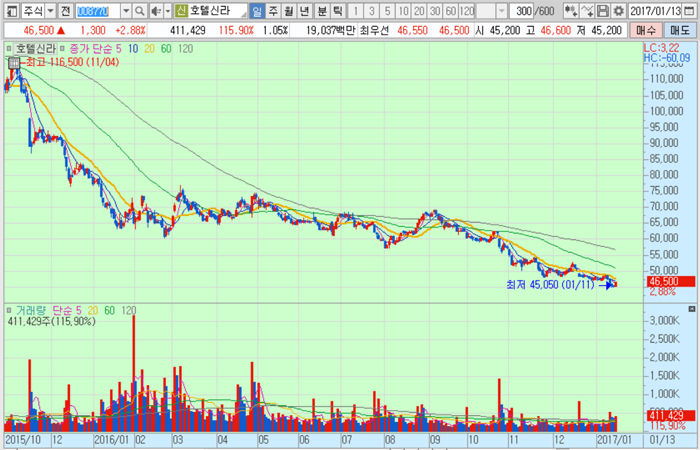Open the 주식 market type dropdown
This screenshot has width=700, height=450.
pos(47,11)
